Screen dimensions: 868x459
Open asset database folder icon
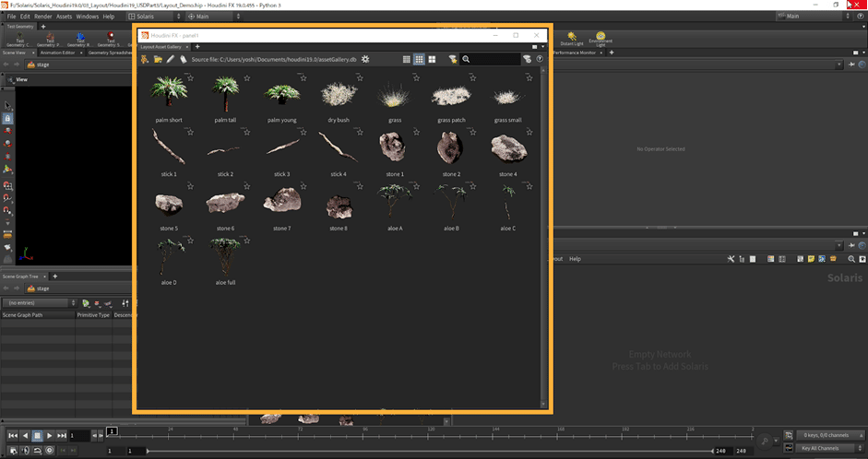point(158,59)
